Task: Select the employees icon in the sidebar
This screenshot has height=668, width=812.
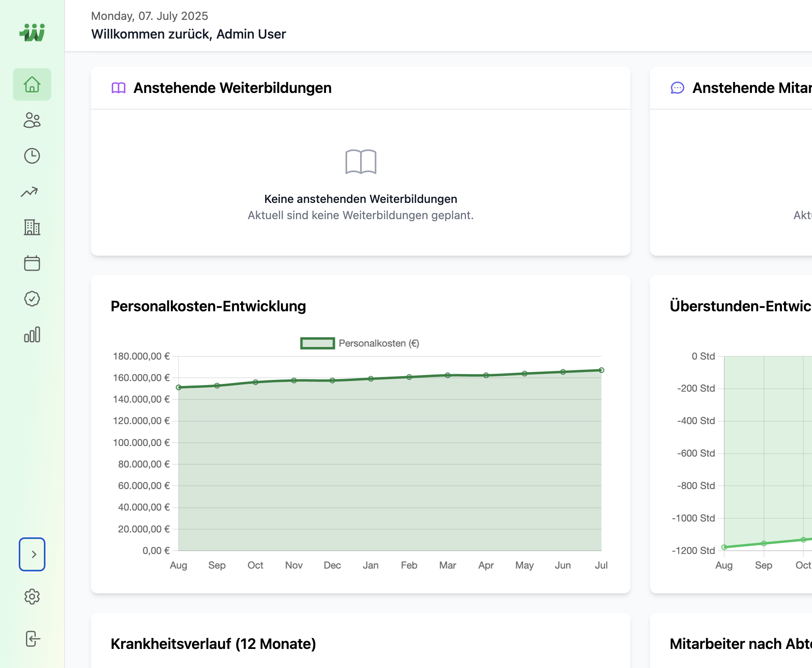Action: 32,121
